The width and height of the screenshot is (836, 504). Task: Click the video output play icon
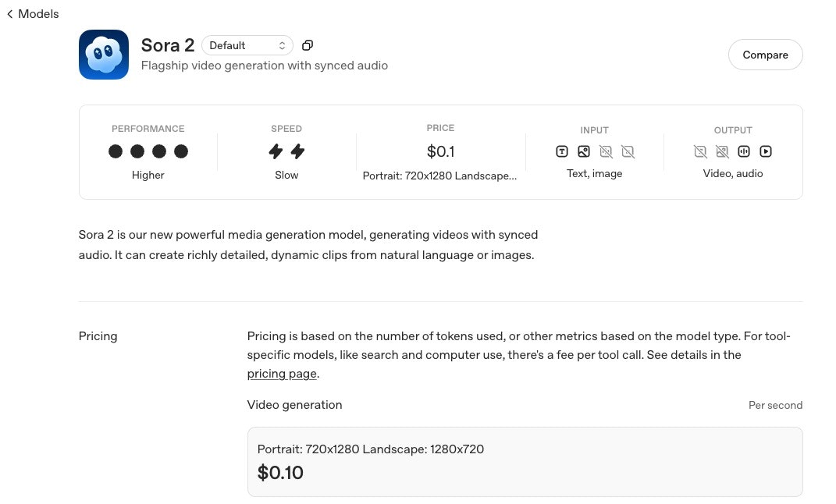tap(766, 151)
